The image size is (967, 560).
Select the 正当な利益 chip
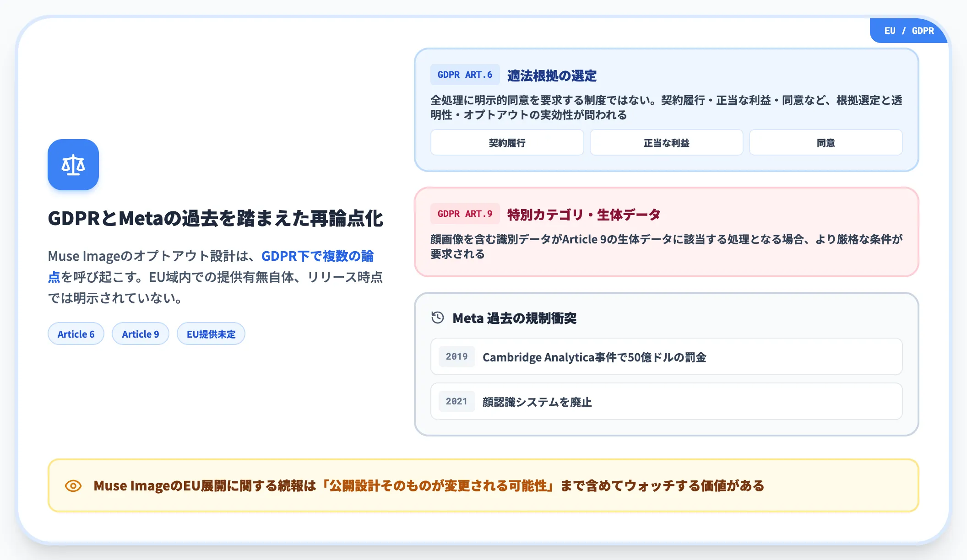coord(667,143)
